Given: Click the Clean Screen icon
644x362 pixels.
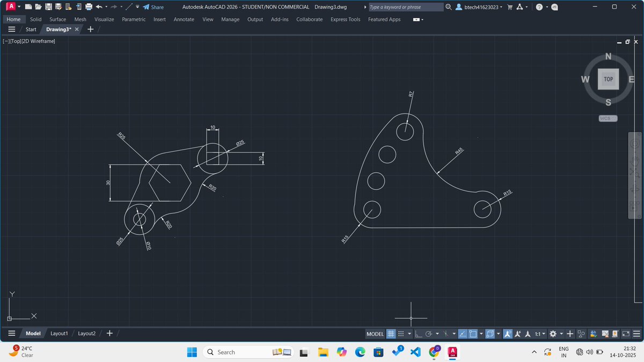Looking at the screenshot, I should pos(626,334).
